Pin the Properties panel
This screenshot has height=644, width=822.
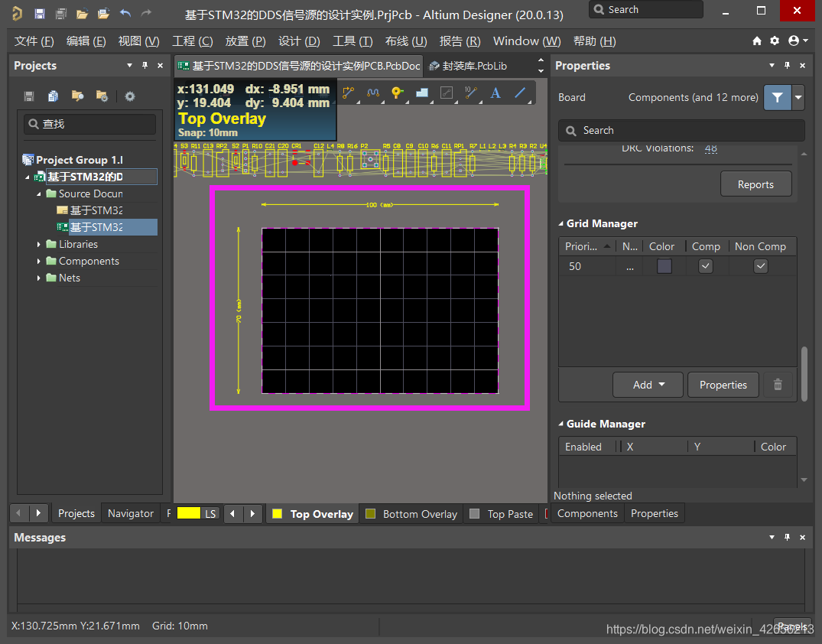click(787, 65)
